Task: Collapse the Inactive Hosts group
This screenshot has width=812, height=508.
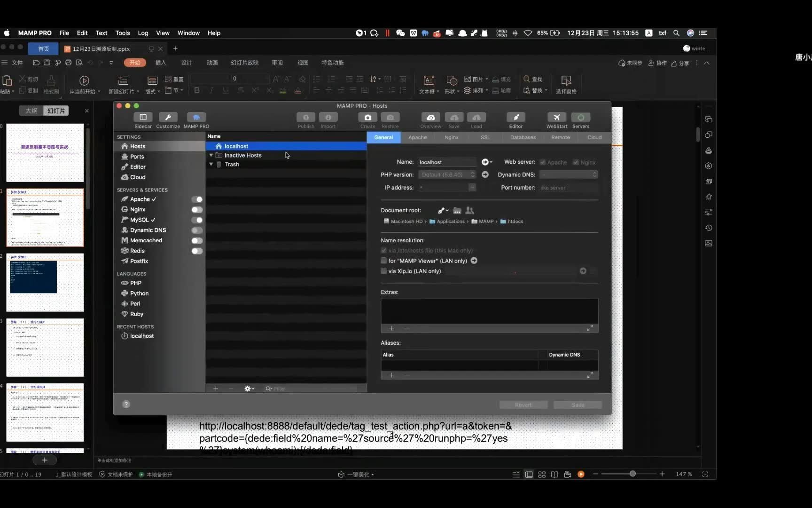Action: click(211, 155)
